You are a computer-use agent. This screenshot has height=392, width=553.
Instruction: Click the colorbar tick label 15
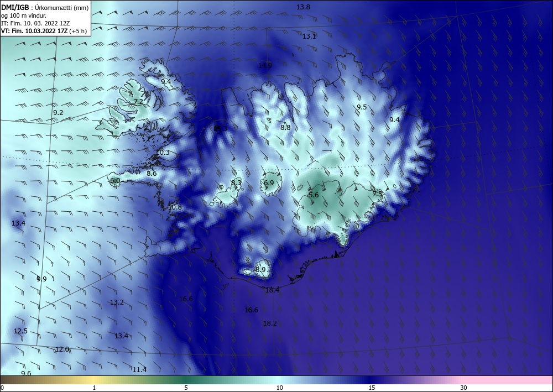click(x=372, y=388)
